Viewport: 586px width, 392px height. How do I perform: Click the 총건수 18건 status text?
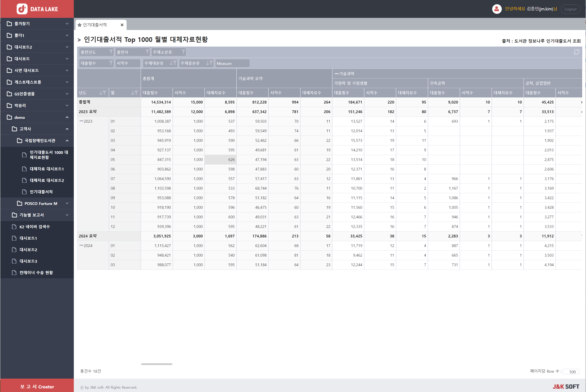click(91, 371)
